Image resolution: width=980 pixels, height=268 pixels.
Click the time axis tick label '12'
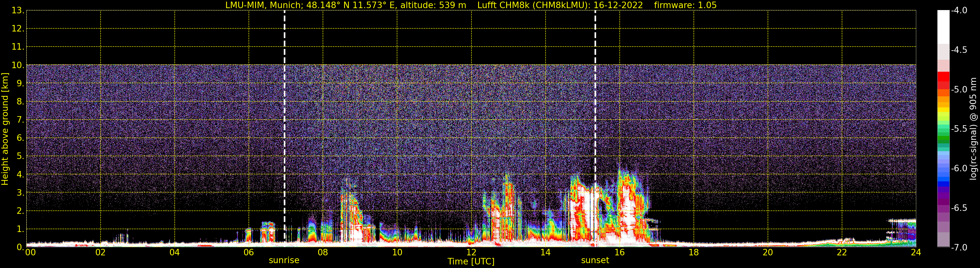click(471, 252)
